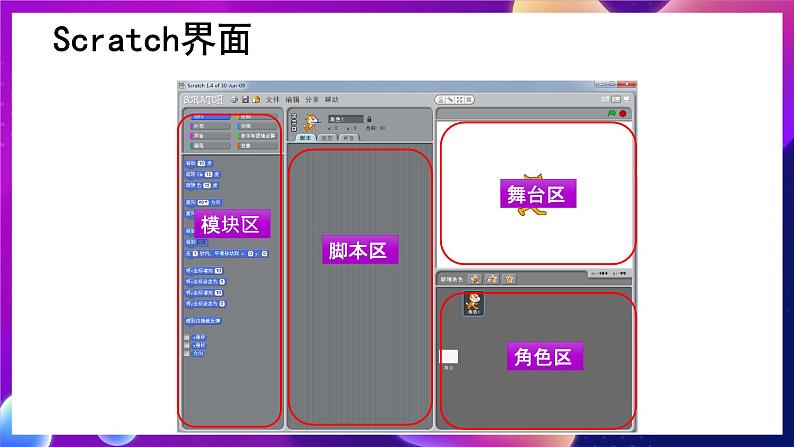Paint a new sprite icon
This screenshot has width=794, height=447.
[x=474, y=279]
